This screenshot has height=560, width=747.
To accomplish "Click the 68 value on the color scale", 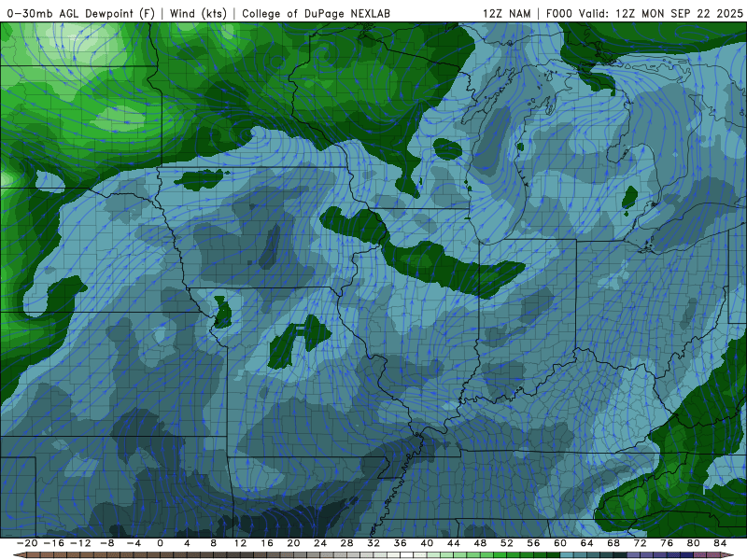I will click(x=613, y=543).
